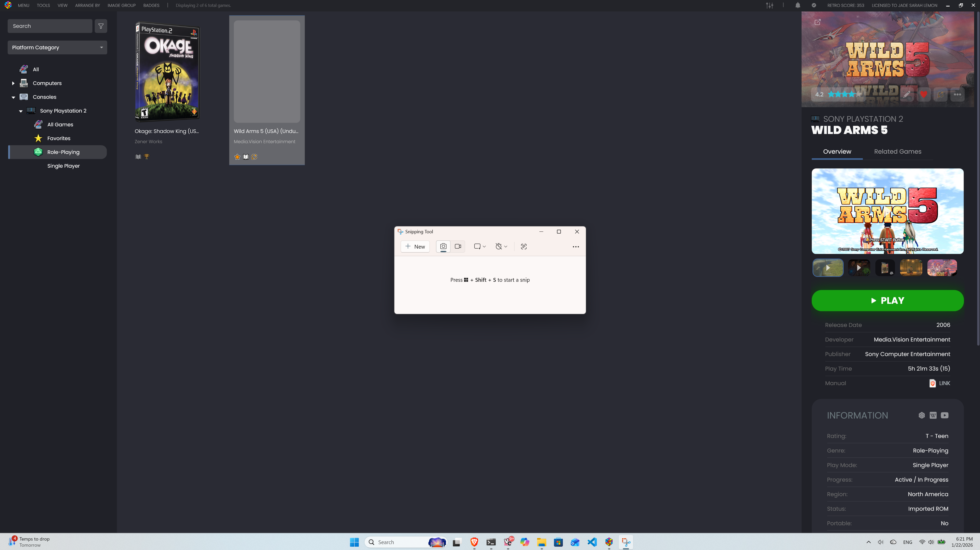Image resolution: width=980 pixels, height=550 pixels.
Task: Open the BADGES menu
Action: pyautogui.click(x=151, y=5)
